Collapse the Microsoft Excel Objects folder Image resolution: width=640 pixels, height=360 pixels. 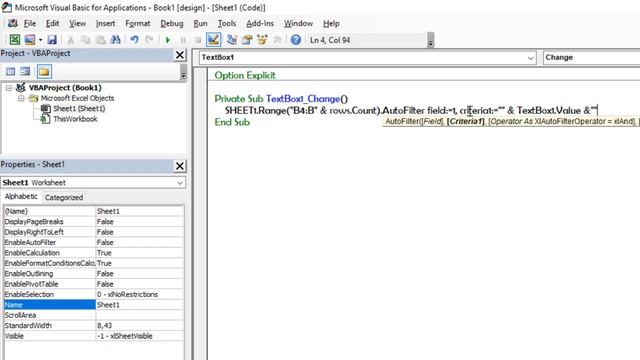coord(21,98)
